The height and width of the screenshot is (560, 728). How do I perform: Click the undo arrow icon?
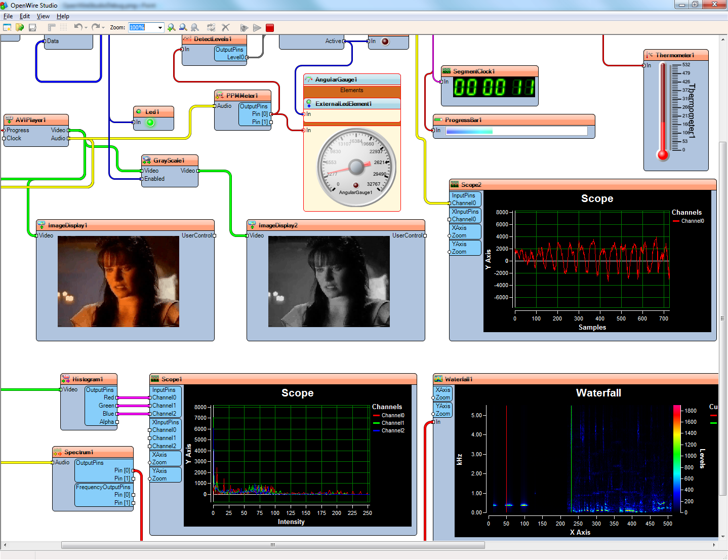(x=78, y=27)
